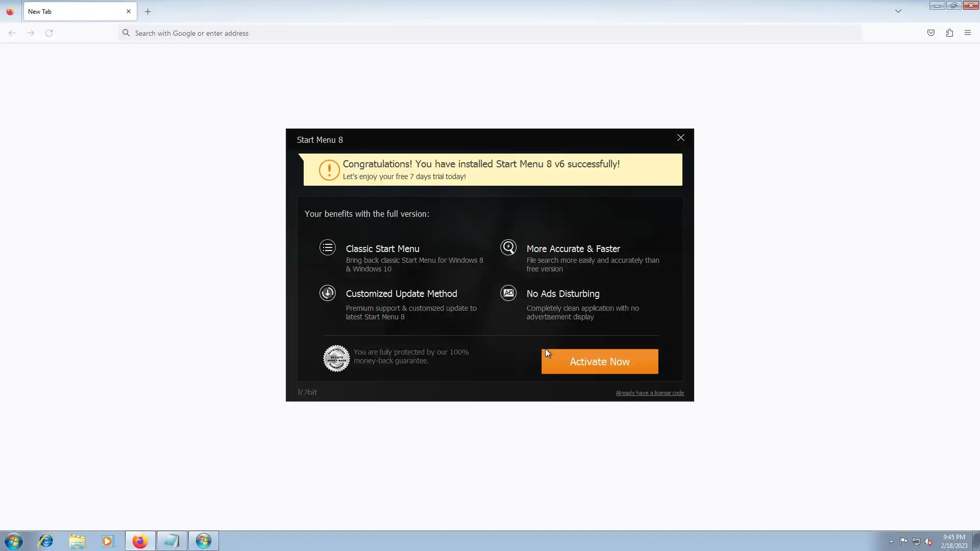Open the Firefox extensions puzzle icon

949,33
